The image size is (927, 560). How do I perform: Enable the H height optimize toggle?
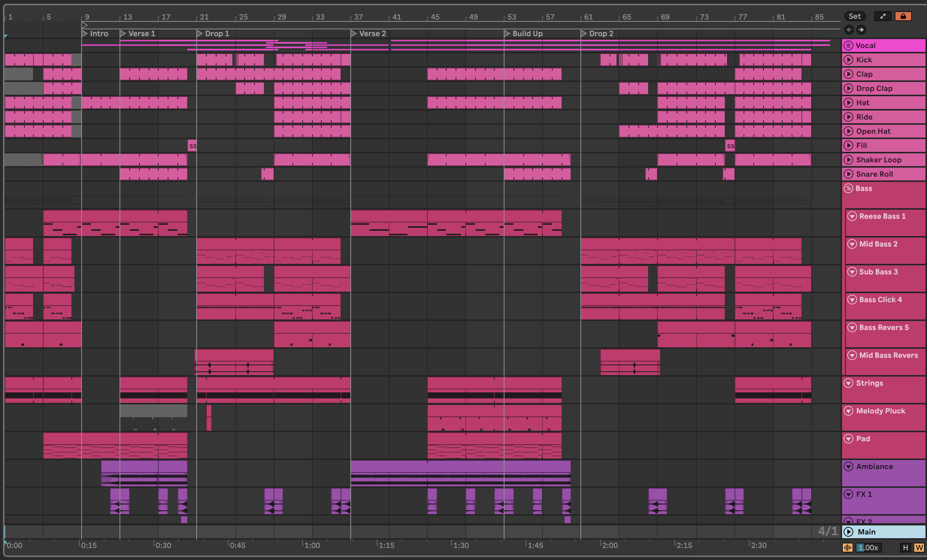[x=906, y=548]
